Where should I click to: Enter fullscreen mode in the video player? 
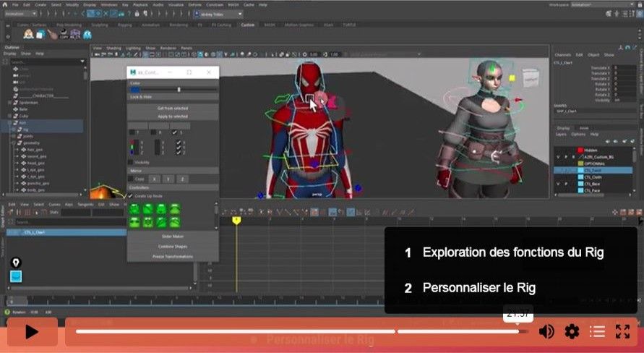(622, 331)
